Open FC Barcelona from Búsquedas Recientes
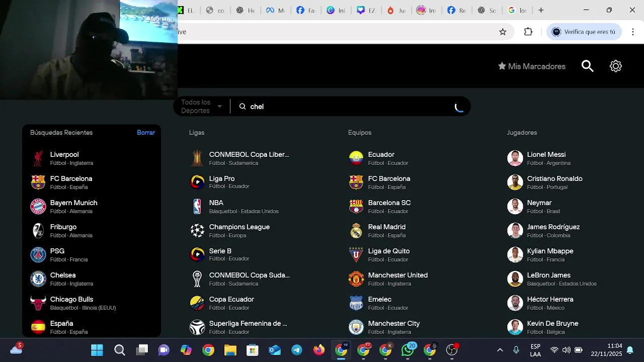This screenshot has width=644, height=362. pos(92,183)
